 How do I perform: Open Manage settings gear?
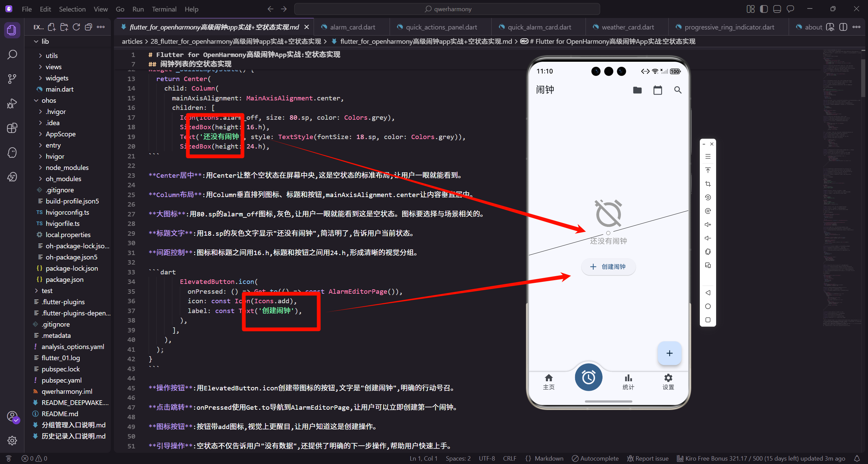[12, 441]
